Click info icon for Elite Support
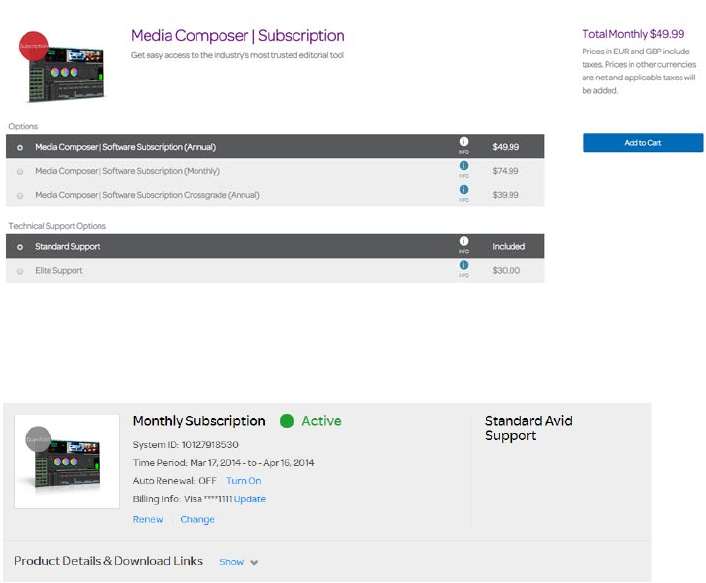Viewport: 706px width, 583px height. point(464,266)
